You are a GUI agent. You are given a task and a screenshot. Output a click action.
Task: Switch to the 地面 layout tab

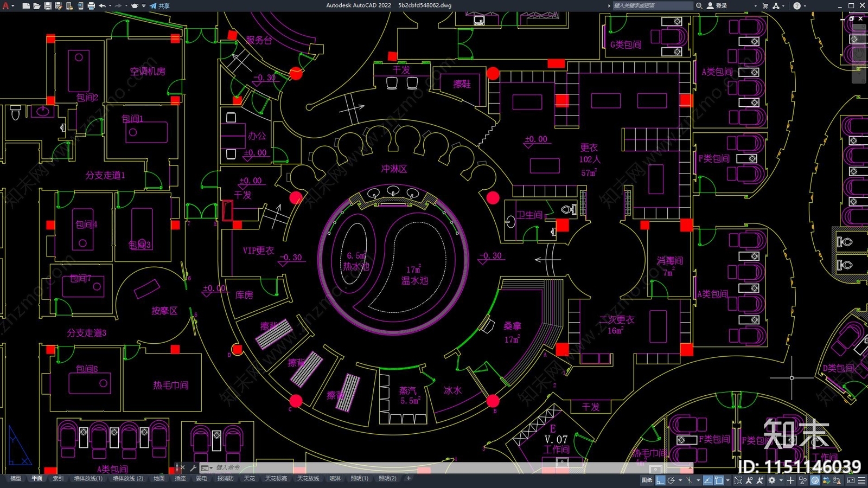click(x=159, y=478)
